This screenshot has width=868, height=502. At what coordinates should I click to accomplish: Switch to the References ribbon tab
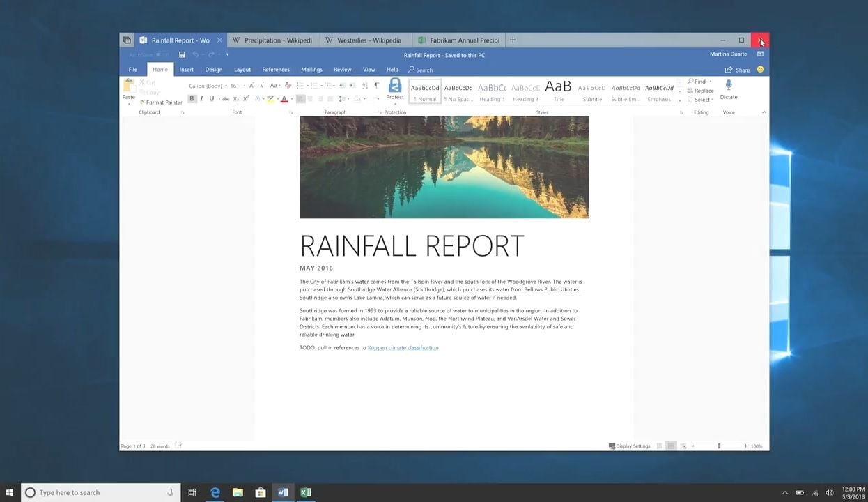[276, 70]
